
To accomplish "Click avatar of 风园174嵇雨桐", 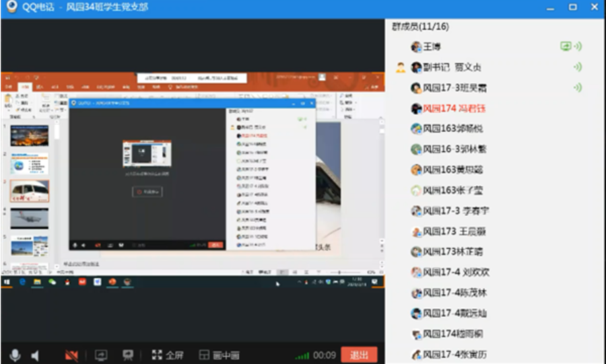I will (416, 334).
